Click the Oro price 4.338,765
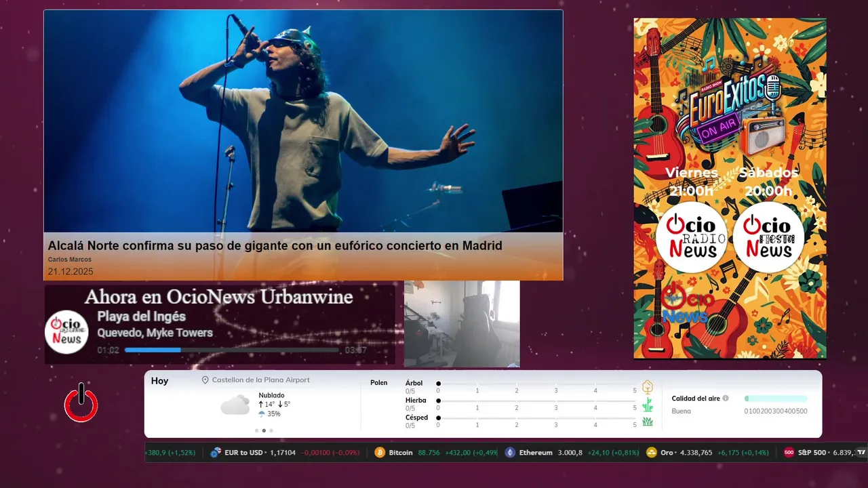868x488 pixels. [696, 453]
